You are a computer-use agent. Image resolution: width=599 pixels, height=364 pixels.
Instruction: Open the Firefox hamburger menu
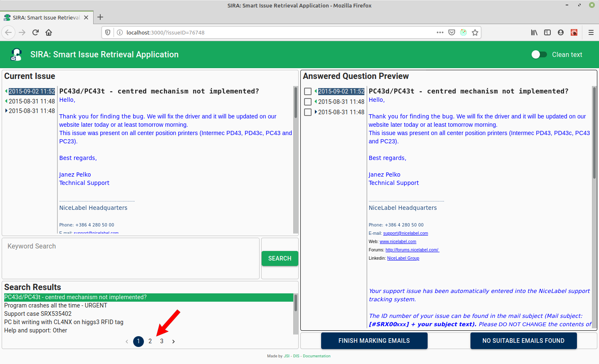coord(591,32)
